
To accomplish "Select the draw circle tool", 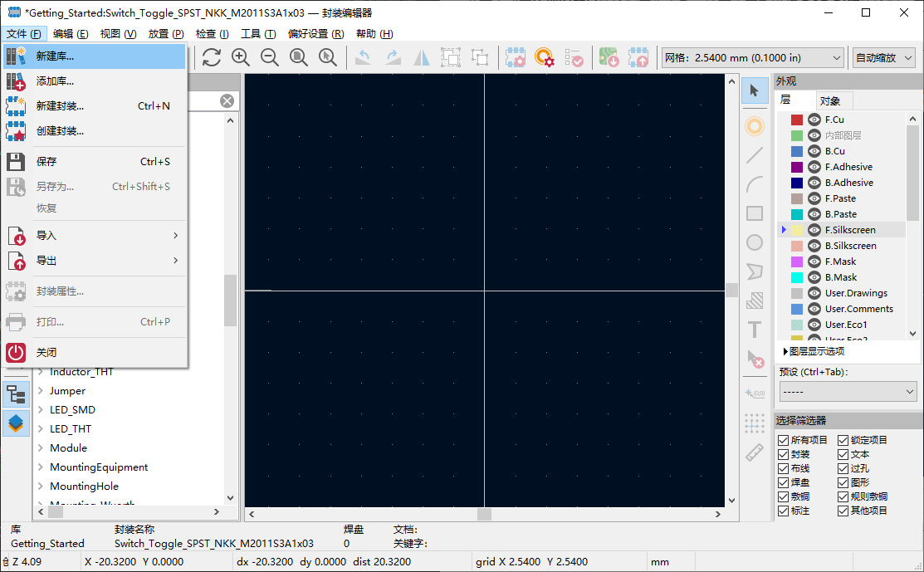I will click(755, 242).
